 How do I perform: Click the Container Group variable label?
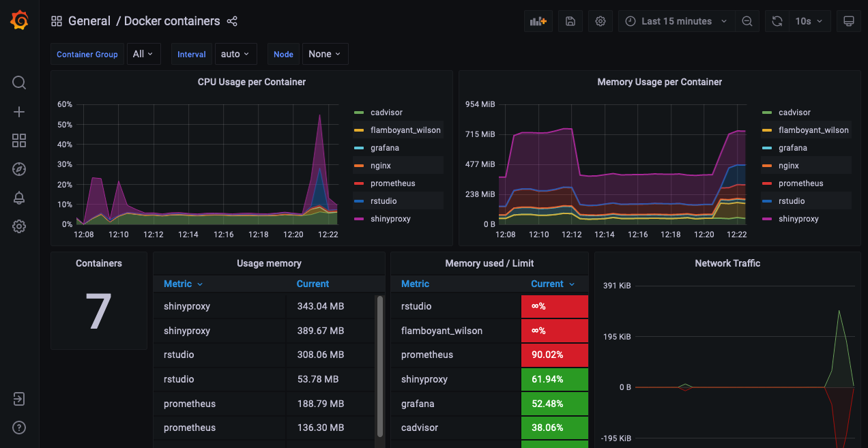[87, 54]
